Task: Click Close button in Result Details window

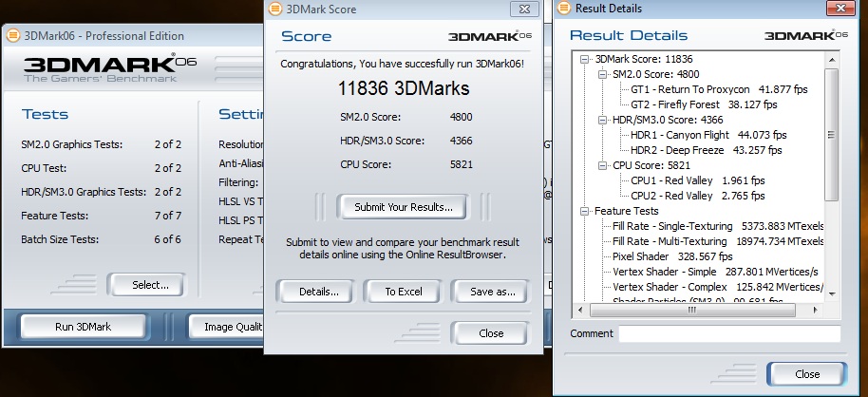Action: pyautogui.click(x=806, y=374)
